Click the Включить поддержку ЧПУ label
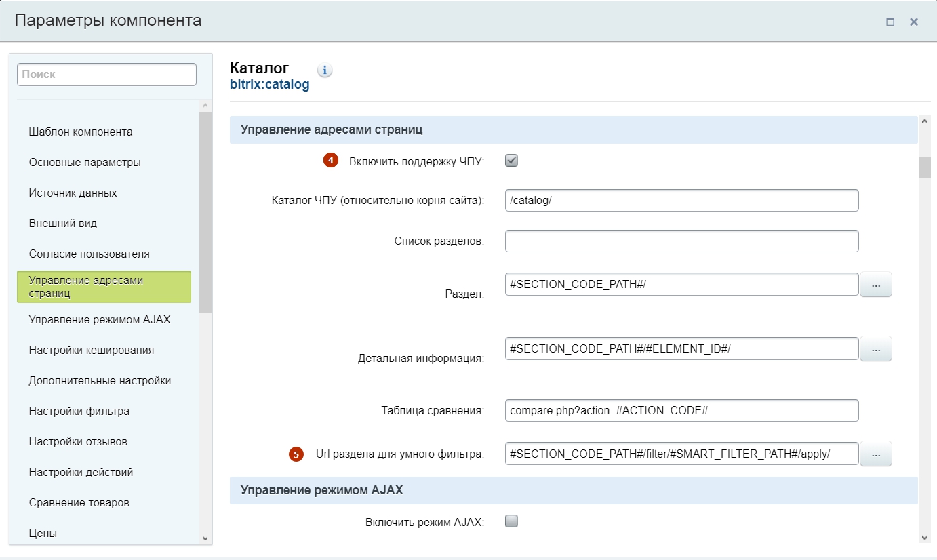937x560 pixels. [x=416, y=161]
